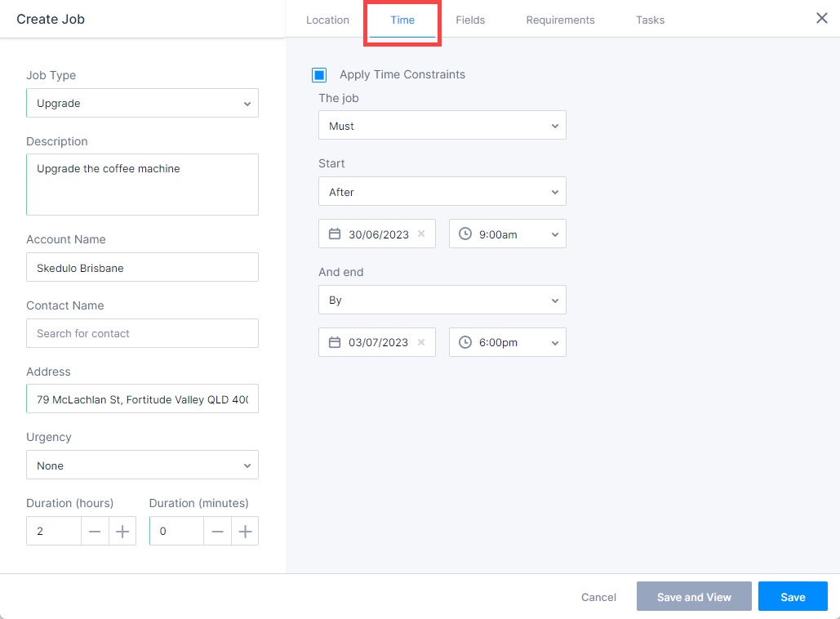This screenshot has height=619, width=840.
Task: Open the Job Type dropdown showing Upgrade
Action: (x=142, y=103)
